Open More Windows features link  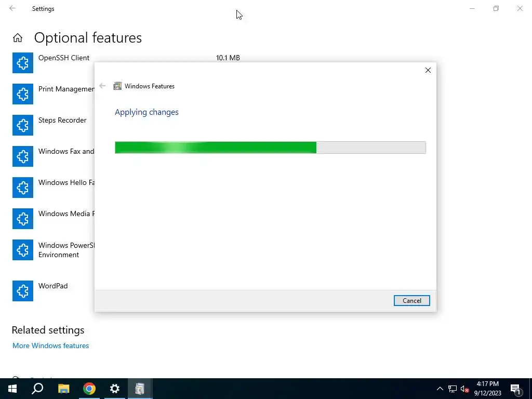click(50, 345)
